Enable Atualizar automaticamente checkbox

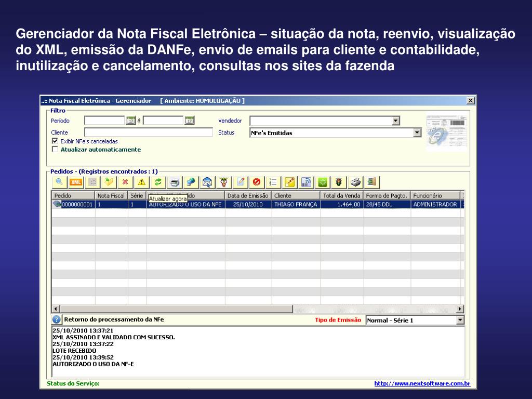pos(55,149)
